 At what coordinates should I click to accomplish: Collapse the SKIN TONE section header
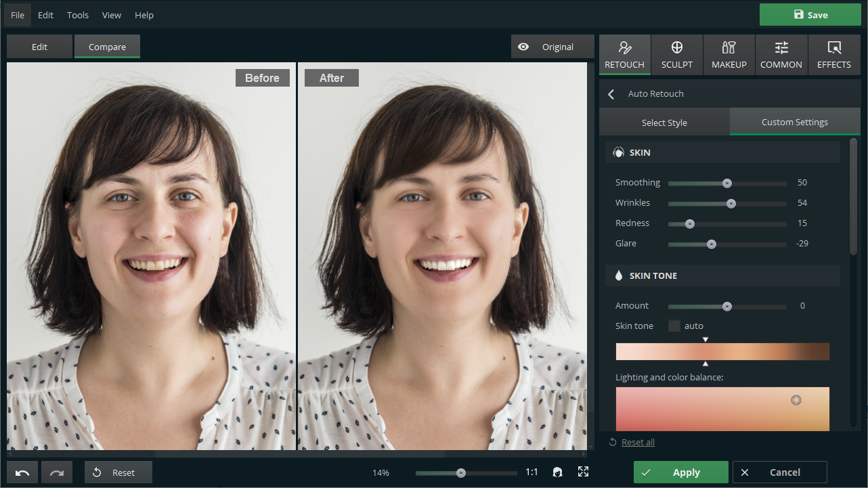[x=722, y=275]
